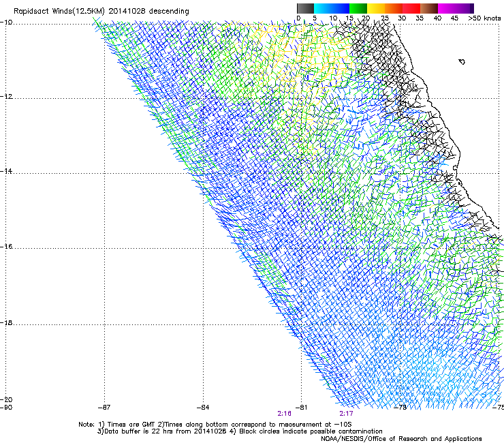Click the '20141028 descending' title text
Viewport: 504px width, 443px height.
[x=148, y=12]
